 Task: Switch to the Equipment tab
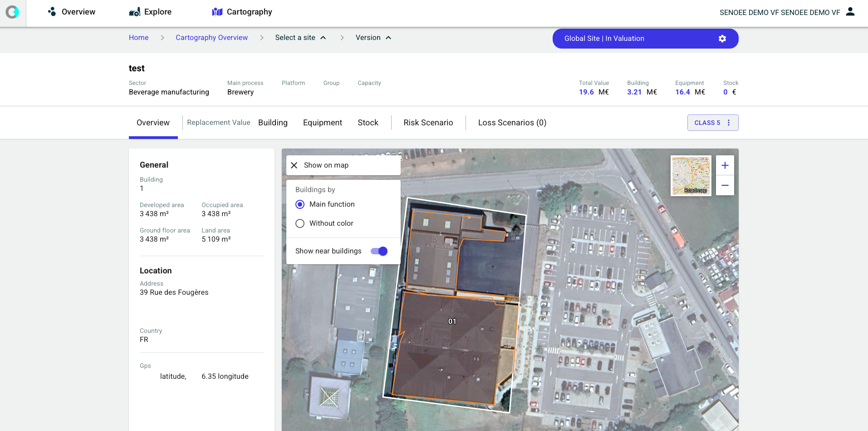tap(322, 123)
